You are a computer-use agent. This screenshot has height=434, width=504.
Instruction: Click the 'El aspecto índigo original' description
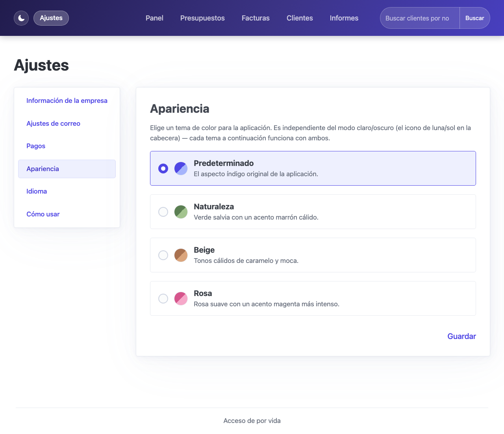coord(256,174)
